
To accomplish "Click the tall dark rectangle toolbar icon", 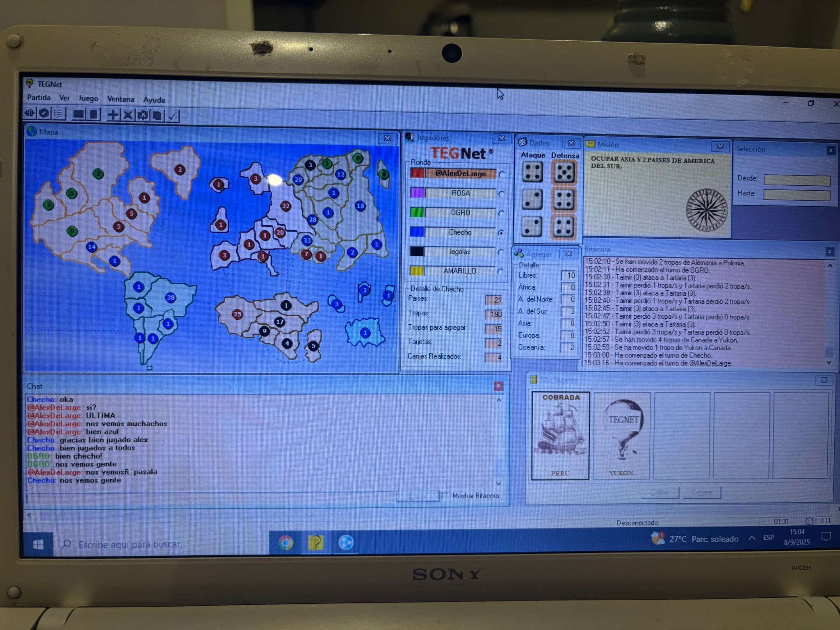I will point(94,114).
